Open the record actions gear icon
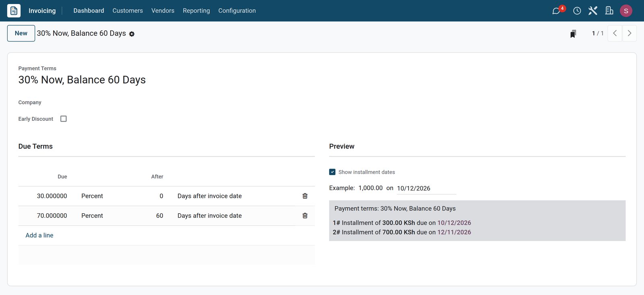The image size is (644, 295). coord(132,34)
